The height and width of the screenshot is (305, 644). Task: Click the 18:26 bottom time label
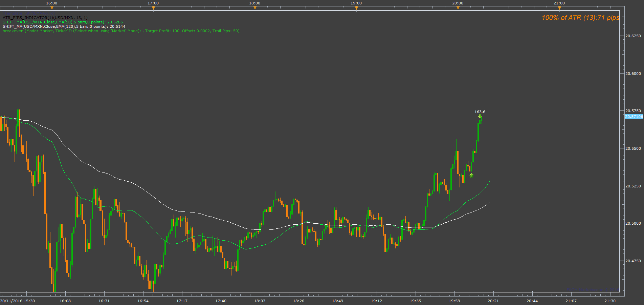tap(299, 301)
